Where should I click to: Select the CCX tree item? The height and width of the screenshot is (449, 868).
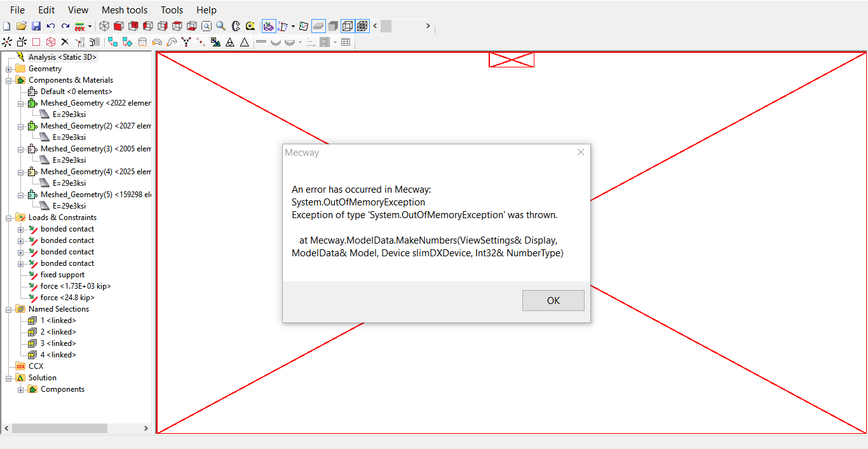pos(36,366)
